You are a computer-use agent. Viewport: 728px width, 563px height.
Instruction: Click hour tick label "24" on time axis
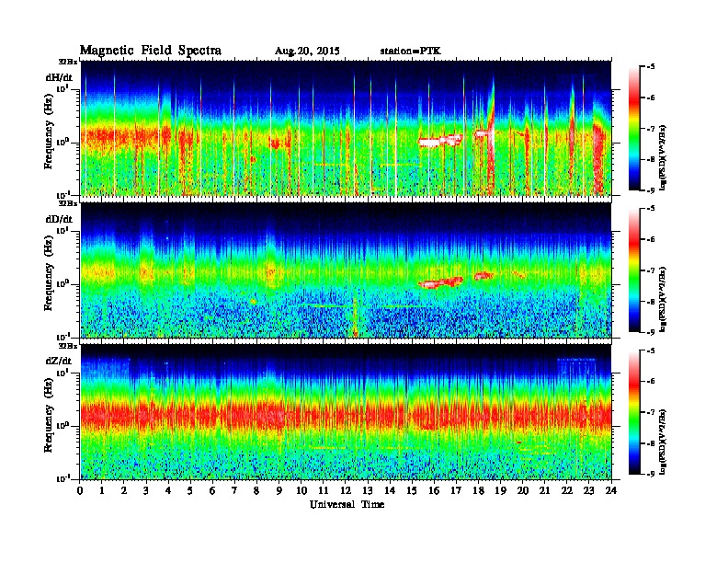(611, 490)
